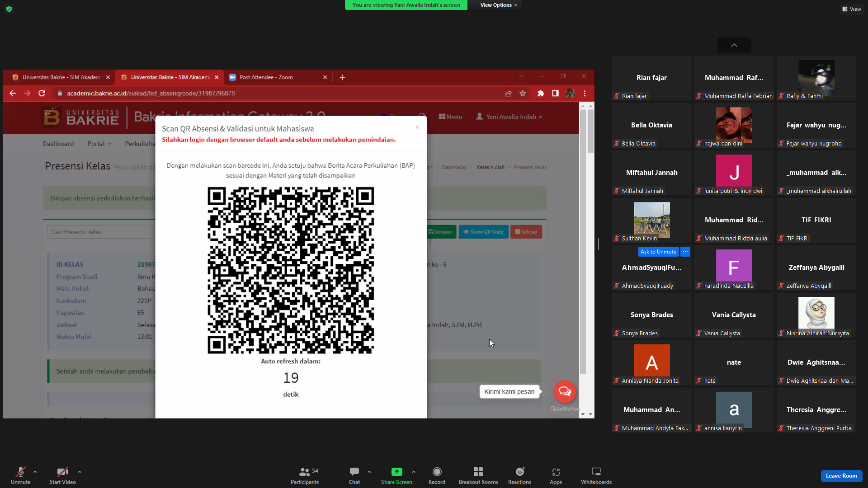Start sharing with Share Screen
Viewport: 868px width, 488px height.
[396, 475]
